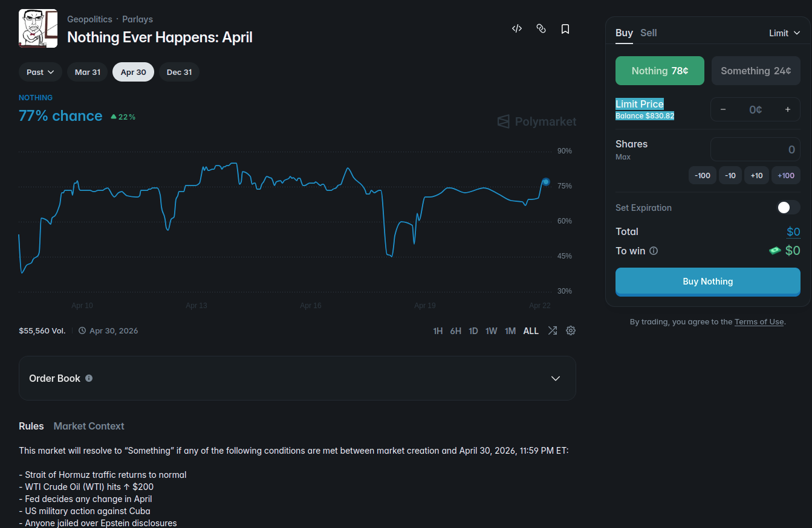
Task: Open the Past dates dropdown
Action: 41,72
